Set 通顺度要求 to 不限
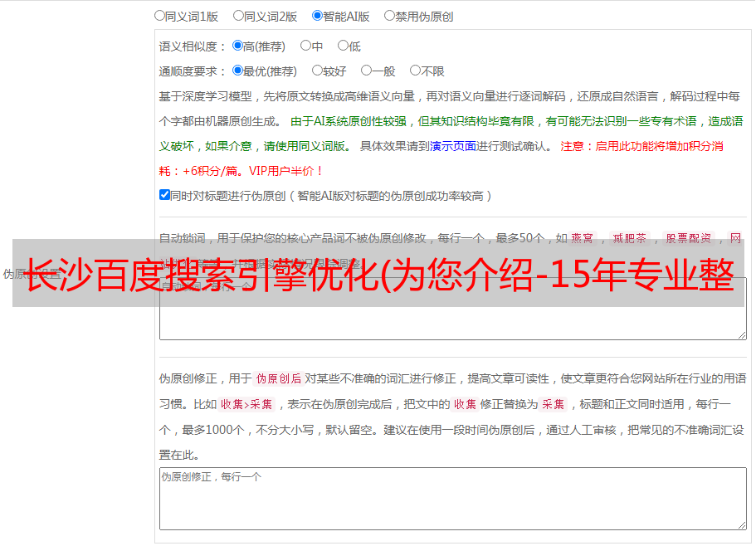This screenshot has height=546, width=756. pyautogui.click(x=415, y=71)
